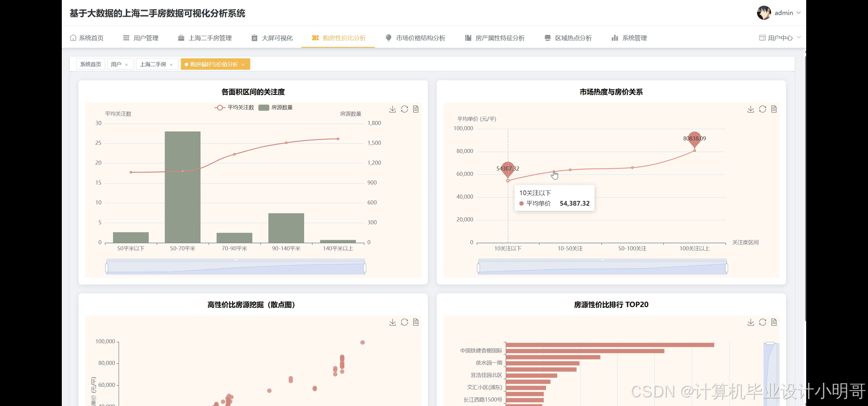Restore the 高性价比房源挖掘 scatter chart
The width and height of the screenshot is (868, 406).
click(x=404, y=322)
